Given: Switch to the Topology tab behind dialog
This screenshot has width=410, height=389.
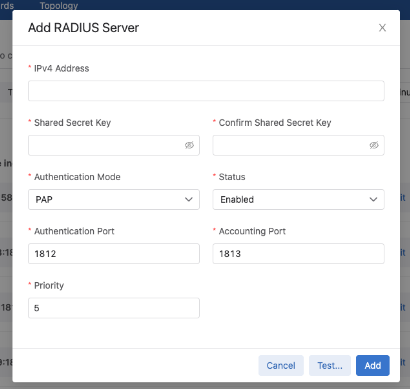Looking at the screenshot, I should (x=59, y=5).
